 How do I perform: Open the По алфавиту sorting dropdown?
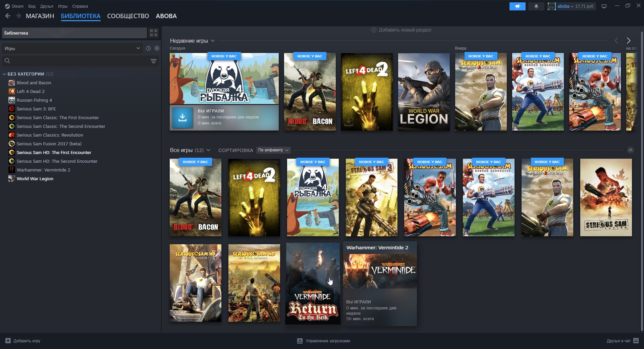[x=273, y=150]
